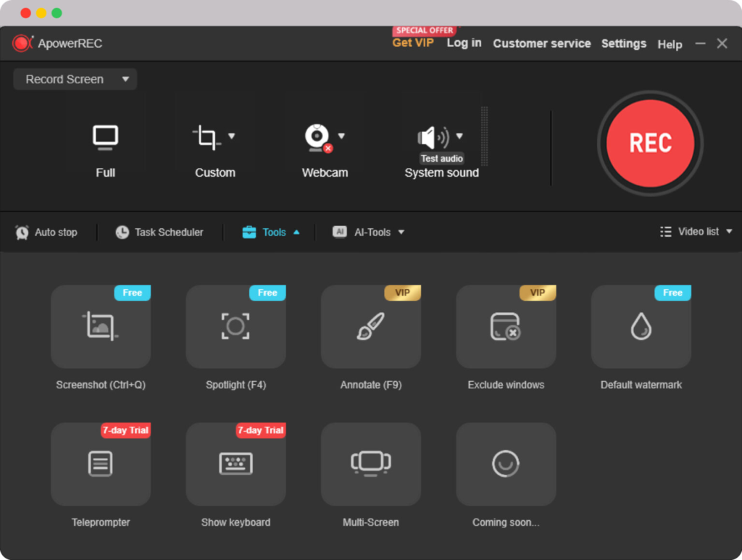Open the Annotate brush tool
This screenshot has height=560, width=742.
click(371, 327)
